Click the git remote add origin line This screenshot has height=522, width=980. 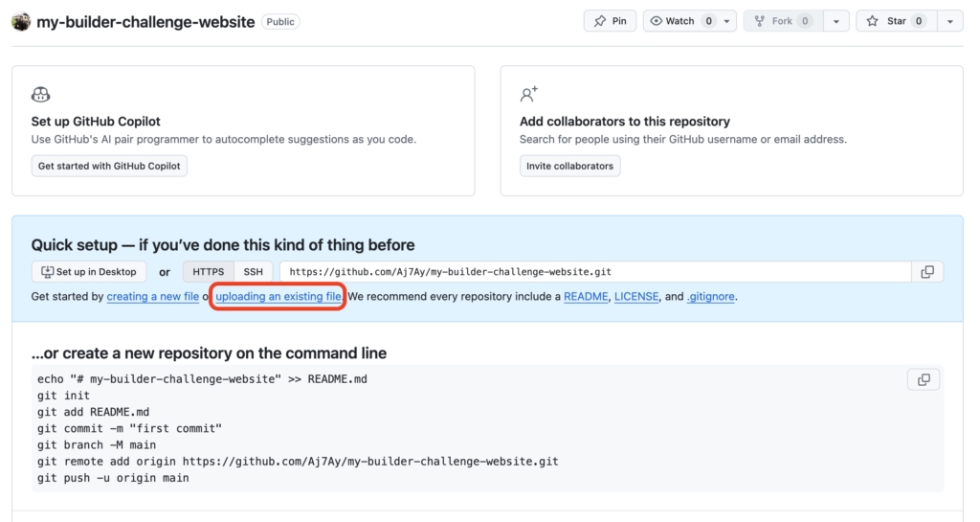(x=298, y=462)
